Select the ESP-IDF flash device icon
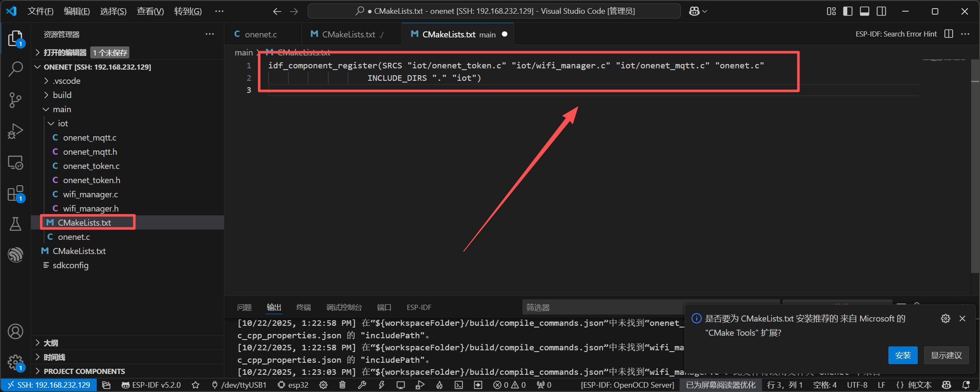 click(381, 385)
